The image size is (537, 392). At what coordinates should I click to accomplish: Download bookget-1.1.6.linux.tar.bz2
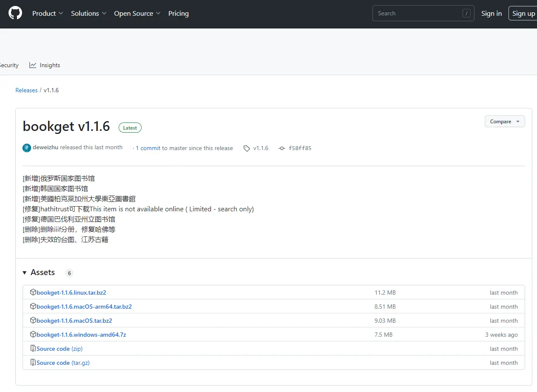[x=71, y=293]
